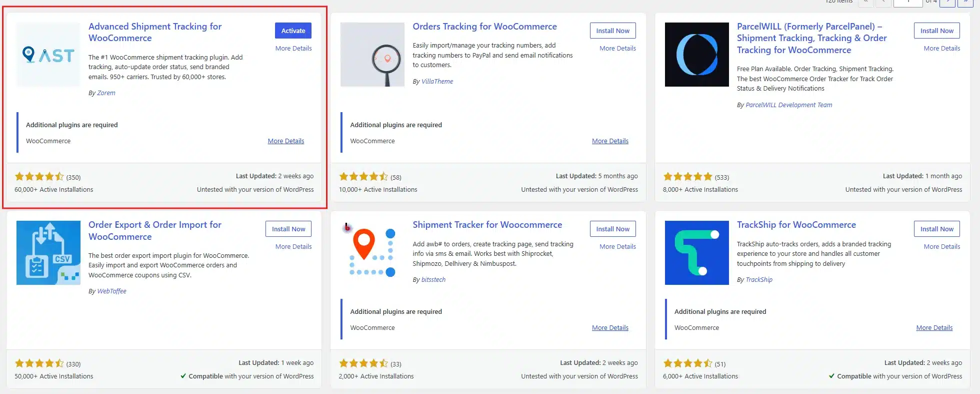This screenshot has height=394, width=980.
Task: Install the ParcelWILL plugin
Action: tap(937, 31)
